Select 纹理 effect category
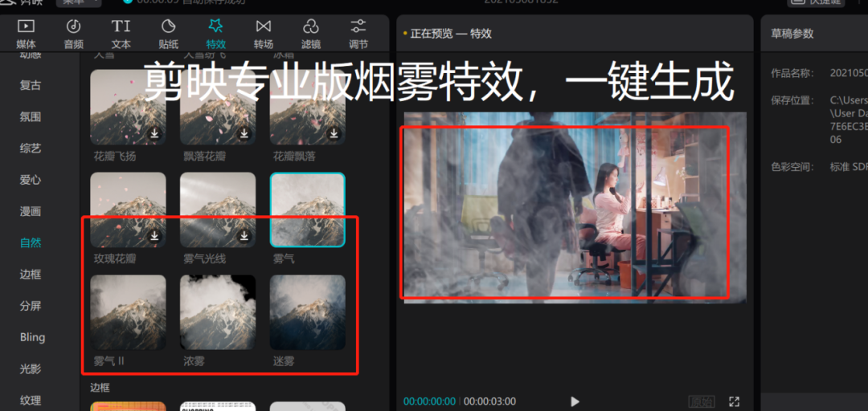Viewport: 868px width, 411px height. pos(31,400)
